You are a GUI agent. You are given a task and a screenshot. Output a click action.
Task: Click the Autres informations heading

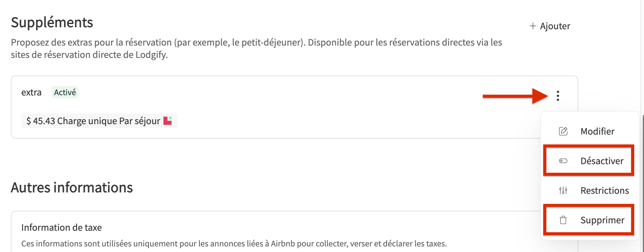pos(72,188)
